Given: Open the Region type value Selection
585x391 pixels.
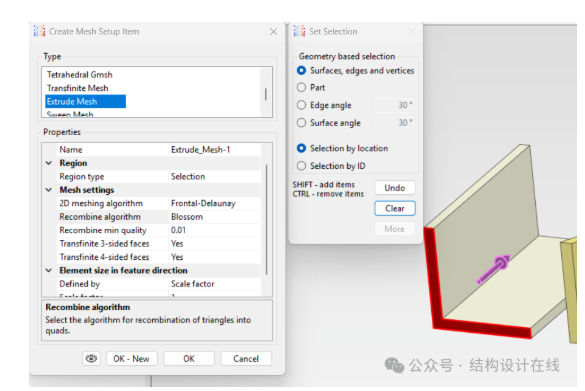Looking at the screenshot, I should [215, 176].
